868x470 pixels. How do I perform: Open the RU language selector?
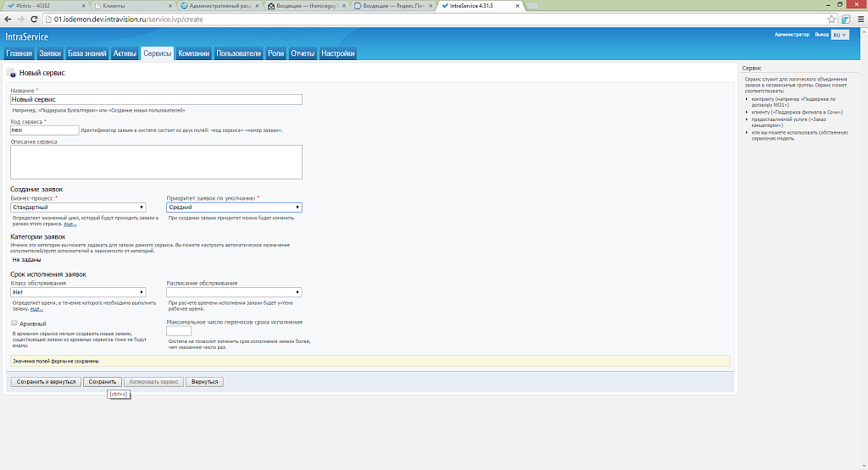click(x=840, y=35)
